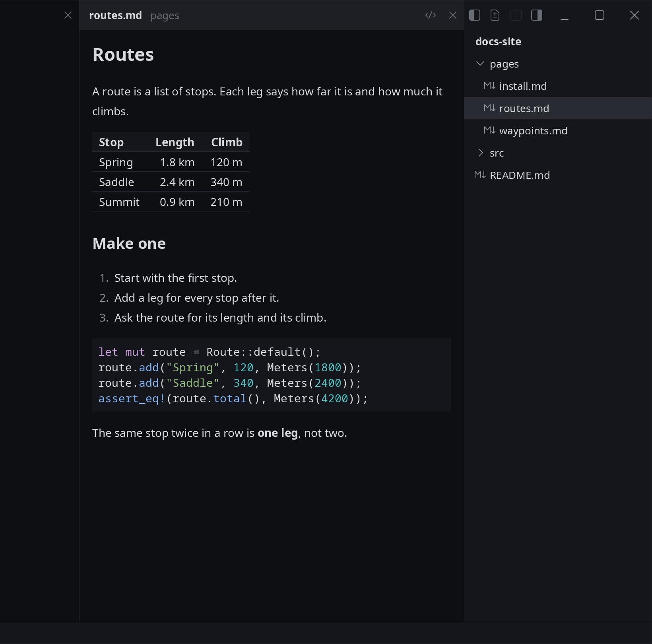Image resolution: width=652 pixels, height=644 pixels.
Task: Click the Make one section heading
Action: click(129, 243)
